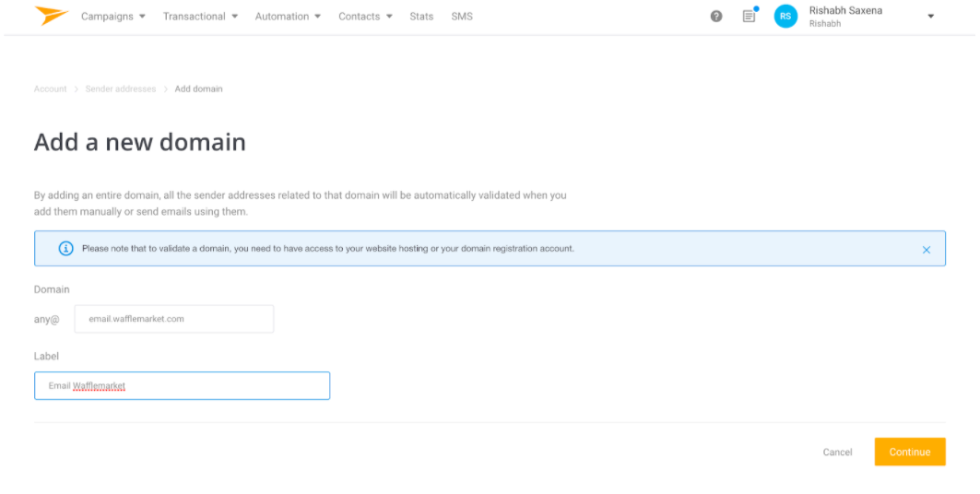Expand the Campaigns dropdown menu
The image size is (980, 494).
(x=112, y=17)
